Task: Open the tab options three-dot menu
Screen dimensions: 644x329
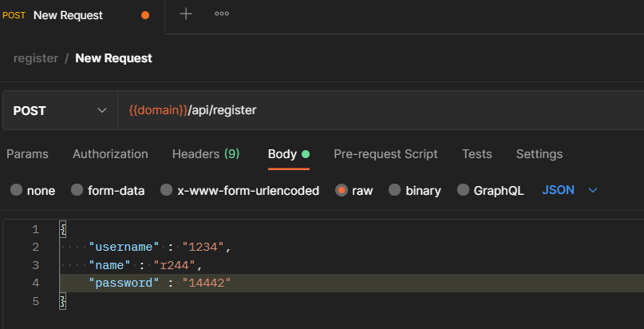Action: 222,14
